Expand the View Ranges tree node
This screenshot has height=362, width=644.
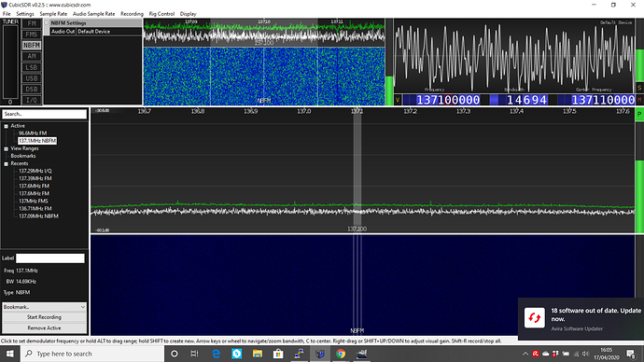click(x=7, y=148)
